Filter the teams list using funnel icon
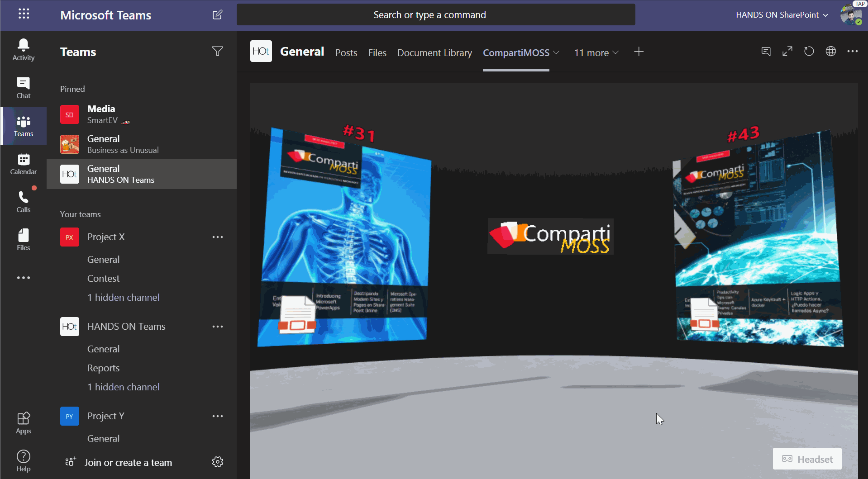 217,52
